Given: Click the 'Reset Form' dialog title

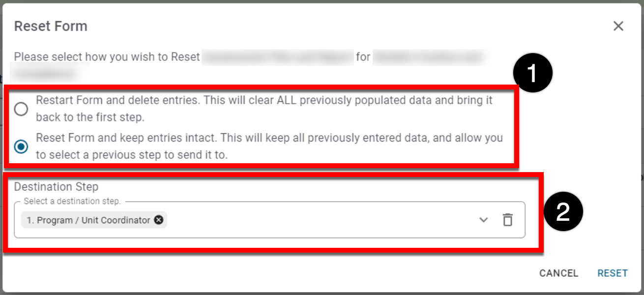Looking at the screenshot, I should pos(51,26).
